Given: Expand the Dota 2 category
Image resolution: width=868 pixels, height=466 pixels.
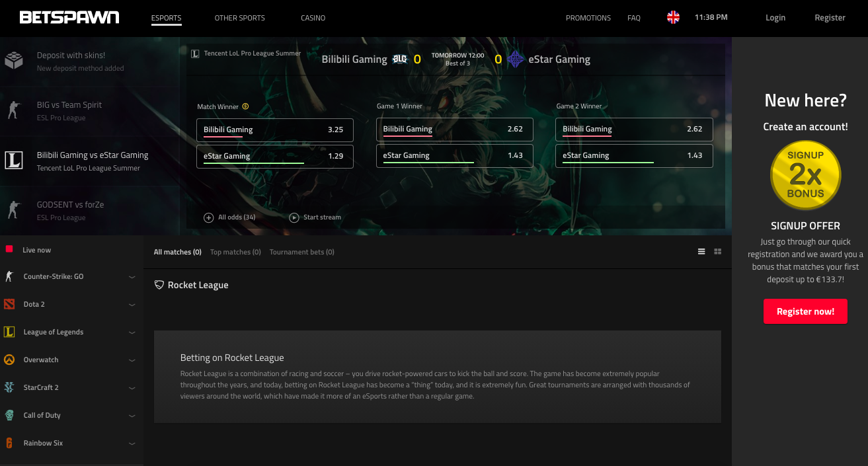Looking at the screenshot, I should [132, 305].
